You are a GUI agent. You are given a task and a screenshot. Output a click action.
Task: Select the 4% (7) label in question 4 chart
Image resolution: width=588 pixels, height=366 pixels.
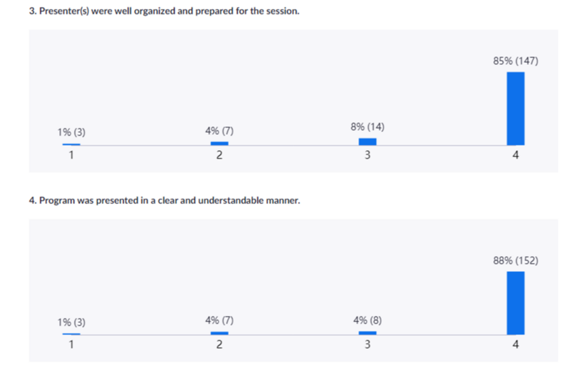coord(220,321)
